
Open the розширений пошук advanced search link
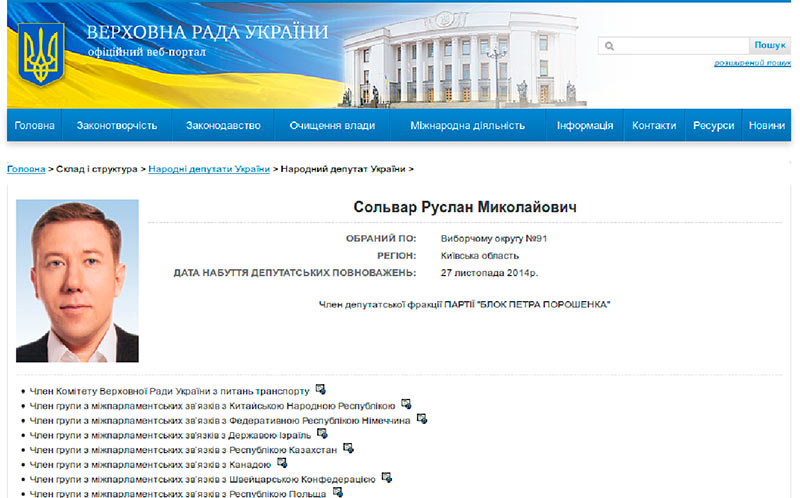point(745,63)
